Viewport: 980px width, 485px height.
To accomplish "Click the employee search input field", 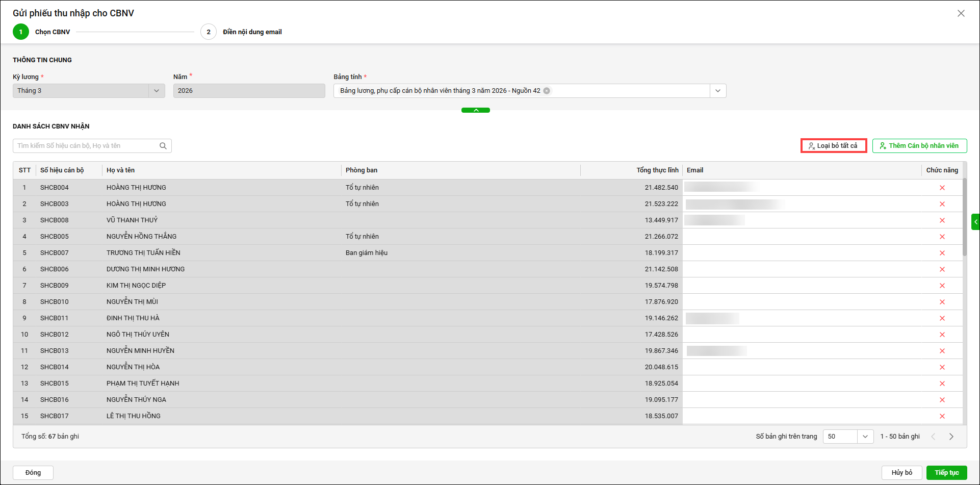I will 86,146.
